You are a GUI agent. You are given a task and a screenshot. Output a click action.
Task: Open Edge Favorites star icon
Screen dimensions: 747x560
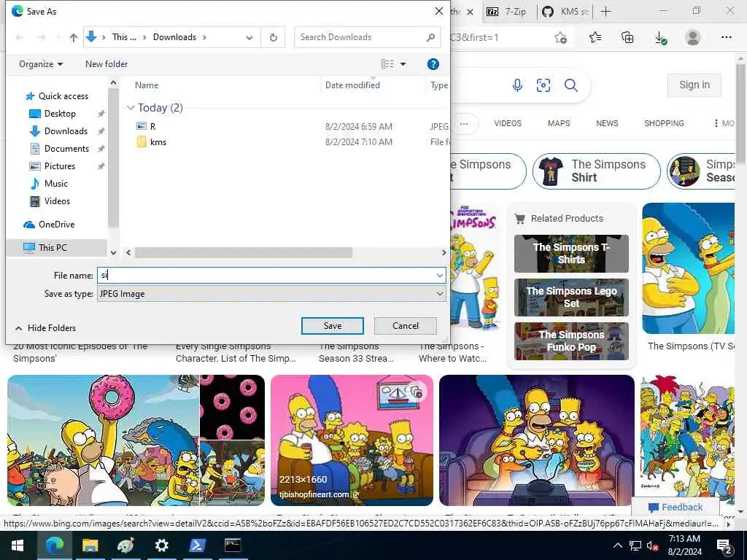pos(595,37)
